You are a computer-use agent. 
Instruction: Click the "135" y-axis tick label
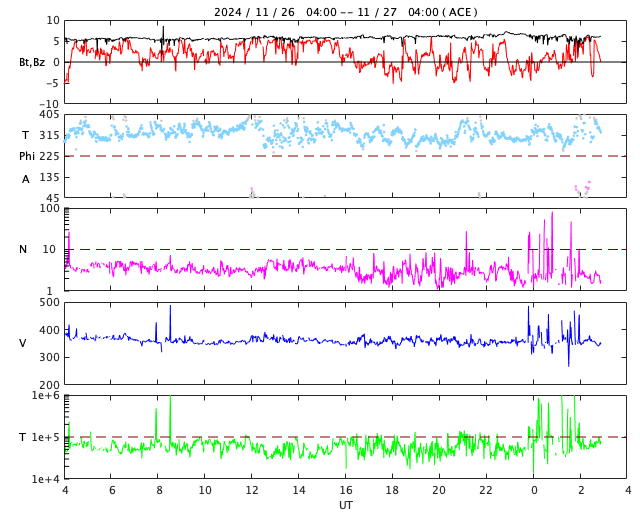pyautogui.click(x=49, y=177)
